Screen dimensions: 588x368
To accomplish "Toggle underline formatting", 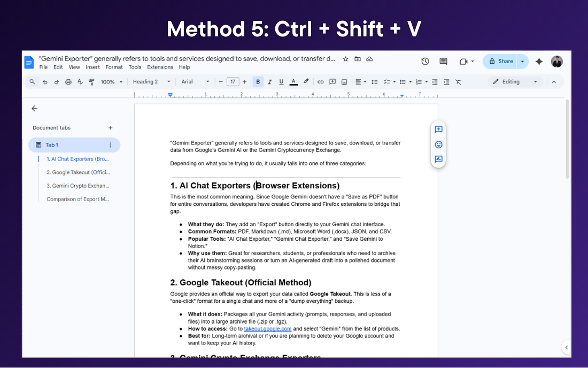I will [281, 82].
